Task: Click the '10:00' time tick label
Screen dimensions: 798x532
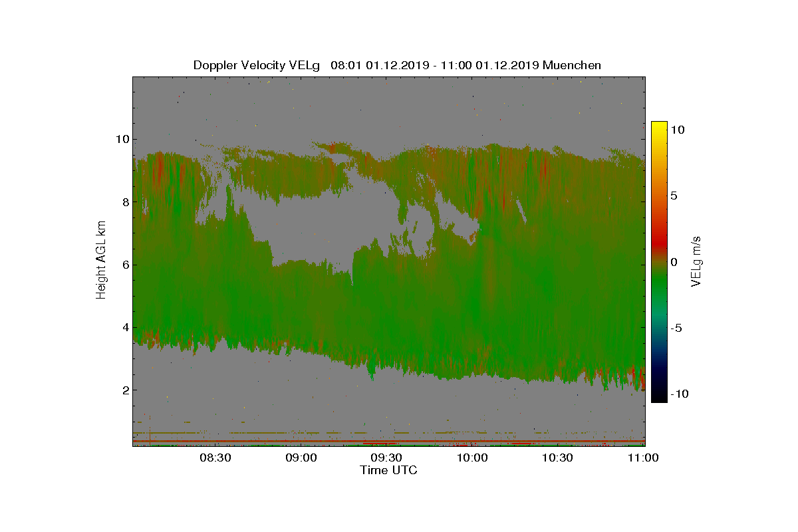Action: 472,458
